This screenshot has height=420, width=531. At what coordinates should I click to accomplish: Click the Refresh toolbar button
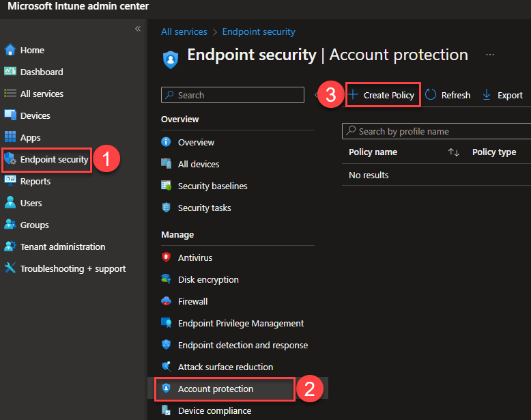tap(448, 95)
